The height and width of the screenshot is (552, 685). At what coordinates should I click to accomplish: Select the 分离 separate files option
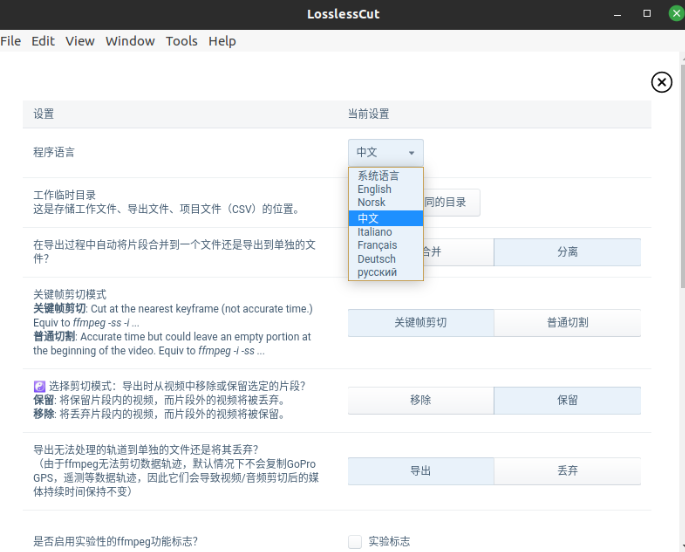pyautogui.click(x=567, y=252)
